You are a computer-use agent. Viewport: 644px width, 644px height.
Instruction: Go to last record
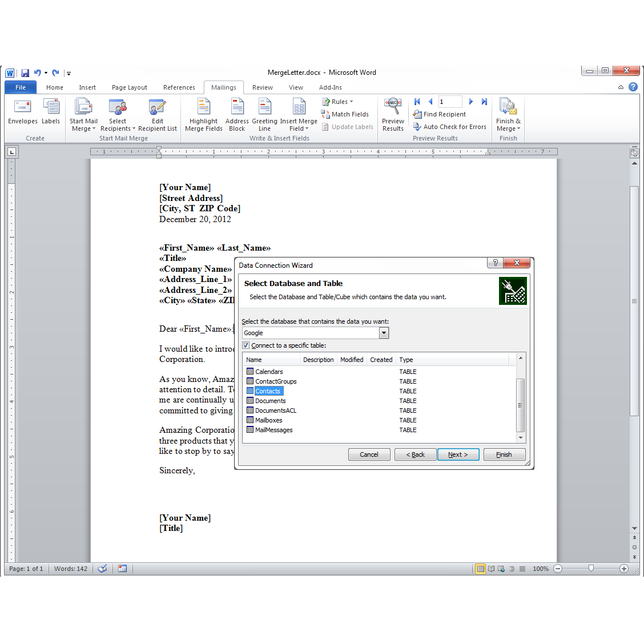coord(484,102)
